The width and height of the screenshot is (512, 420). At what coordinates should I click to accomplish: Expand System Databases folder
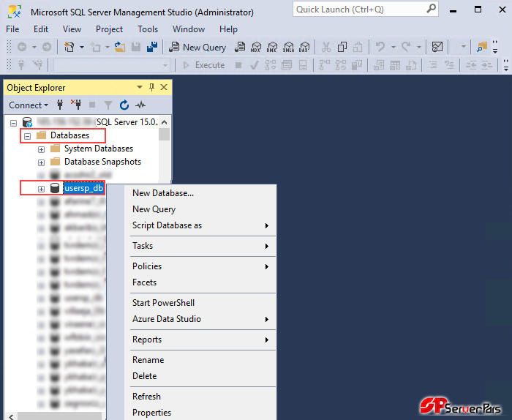pos(41,149)
